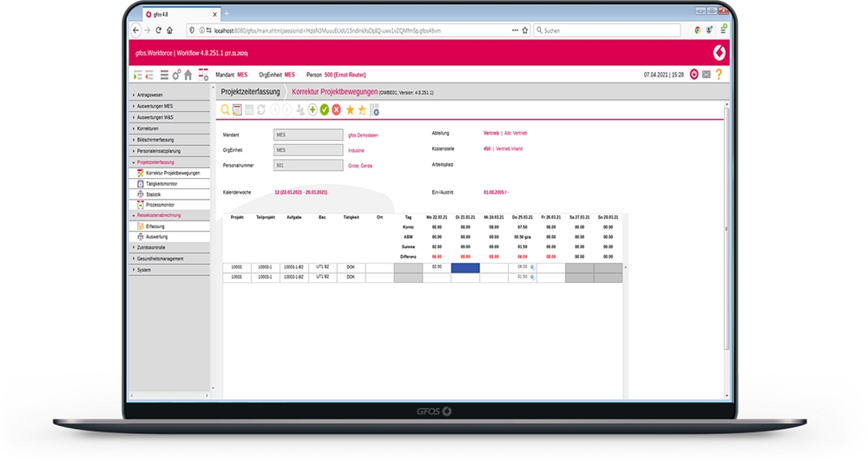Open the gears settings icon in header bar
The height and width of the screenshot is (461, 868).
tap(176, 75)
